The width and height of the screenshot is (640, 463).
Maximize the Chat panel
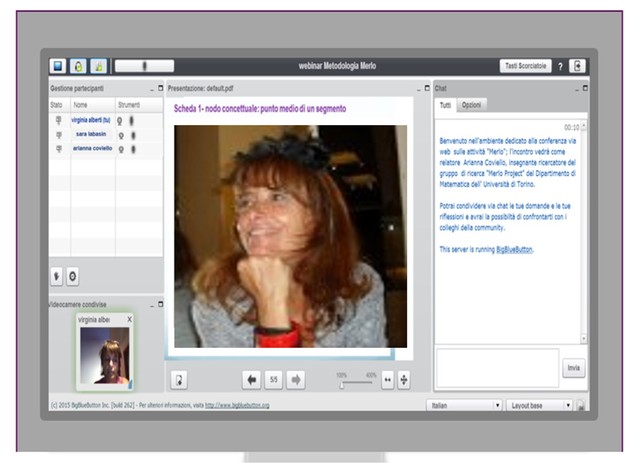(x=585, y=88)
